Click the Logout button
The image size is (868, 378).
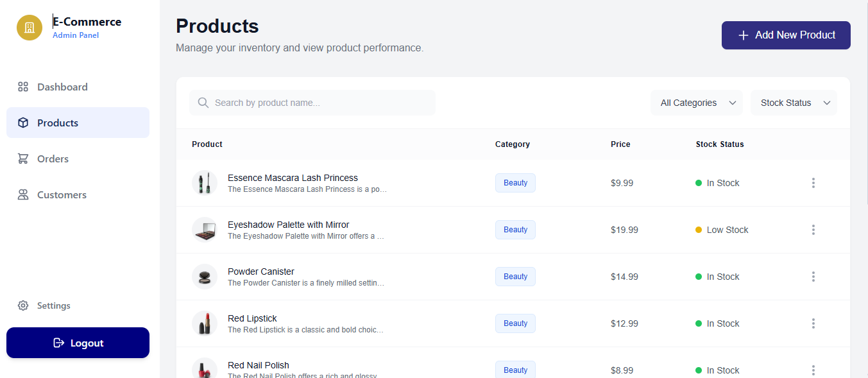tap(78, 343)
